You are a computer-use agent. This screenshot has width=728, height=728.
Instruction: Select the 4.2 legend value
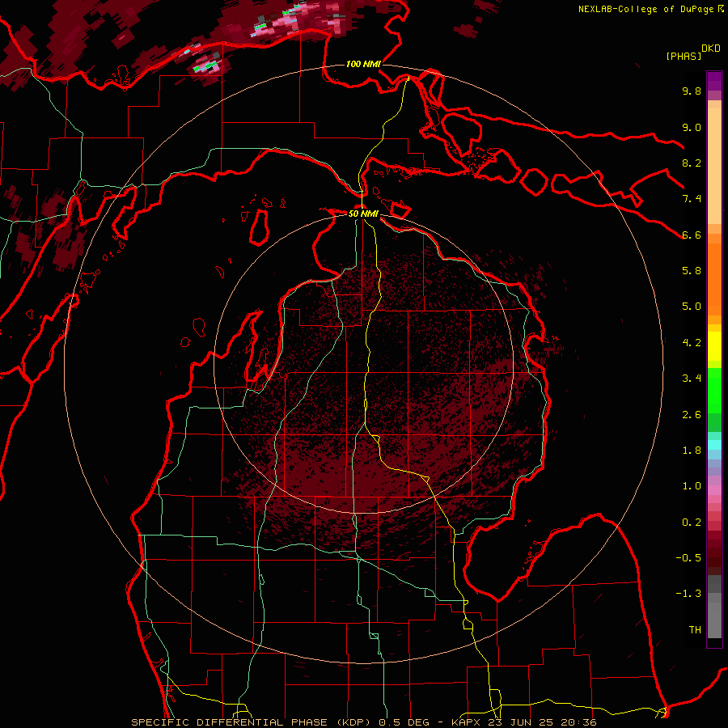[x=692, y=343]
